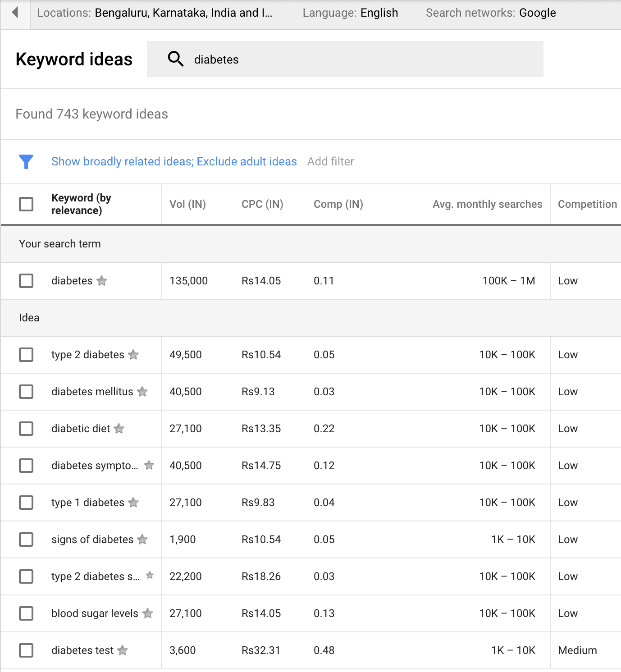Click the diabetes keyword search field

tap(345, 59)
